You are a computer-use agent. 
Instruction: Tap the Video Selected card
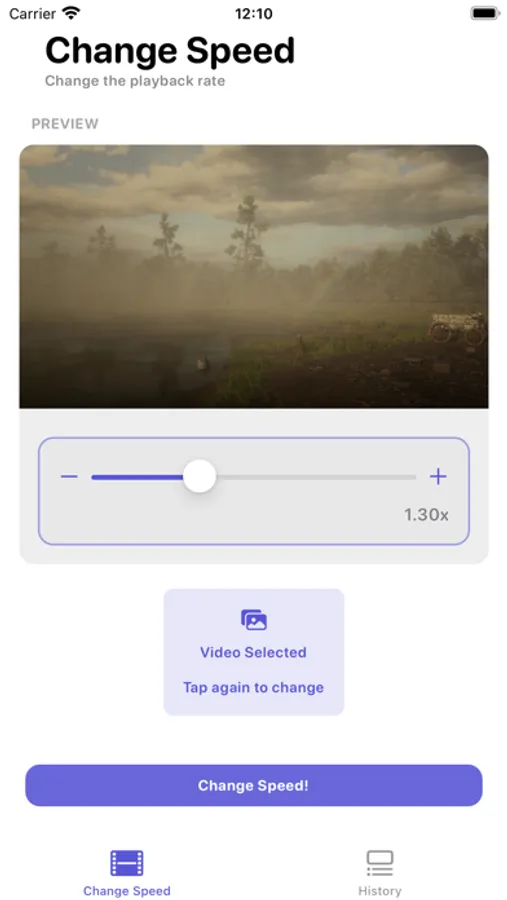[x=254, y=652]
